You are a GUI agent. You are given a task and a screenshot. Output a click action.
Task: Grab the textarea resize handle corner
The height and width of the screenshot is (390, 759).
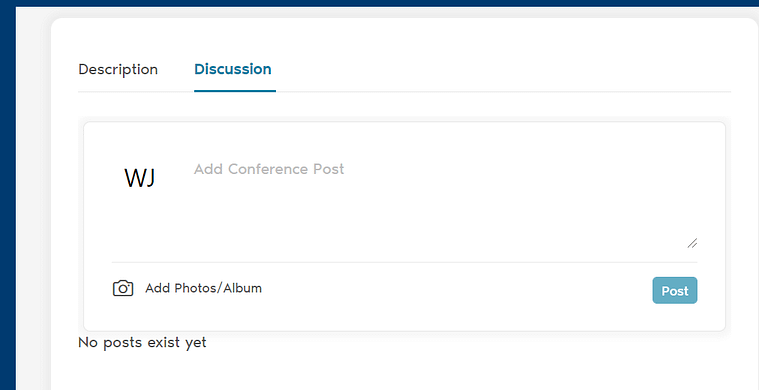692,243
